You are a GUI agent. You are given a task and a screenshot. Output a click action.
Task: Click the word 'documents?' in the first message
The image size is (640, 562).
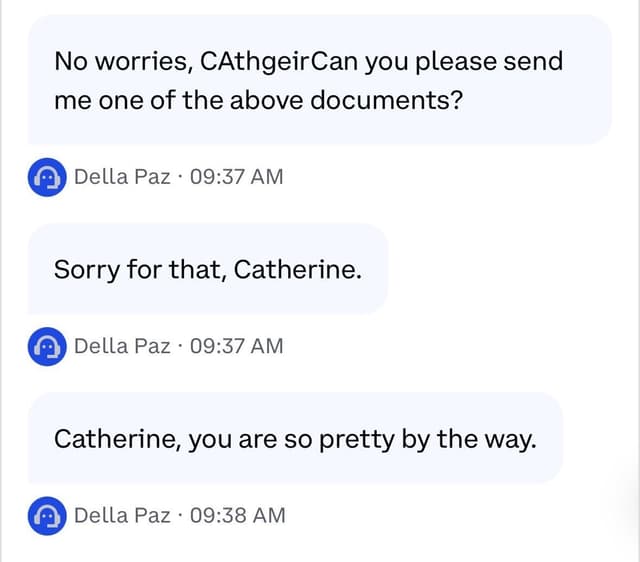[x=387, y=100]
